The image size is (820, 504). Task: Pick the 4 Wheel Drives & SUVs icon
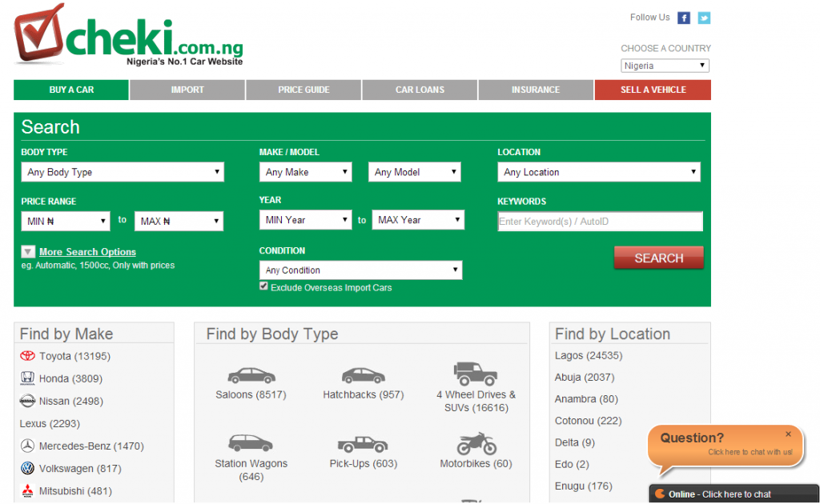pyautogui.click(x=476, y=374)
